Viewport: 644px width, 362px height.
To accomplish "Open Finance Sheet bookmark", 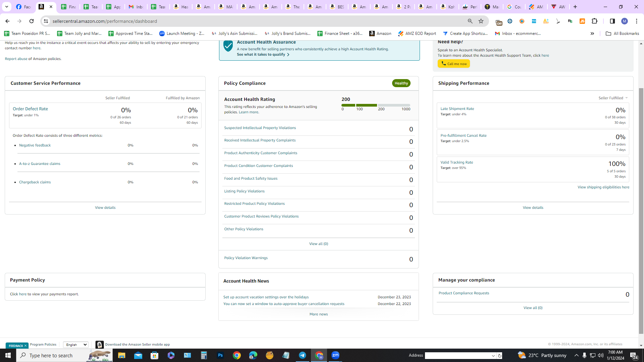I will click(x=340, y=34).
